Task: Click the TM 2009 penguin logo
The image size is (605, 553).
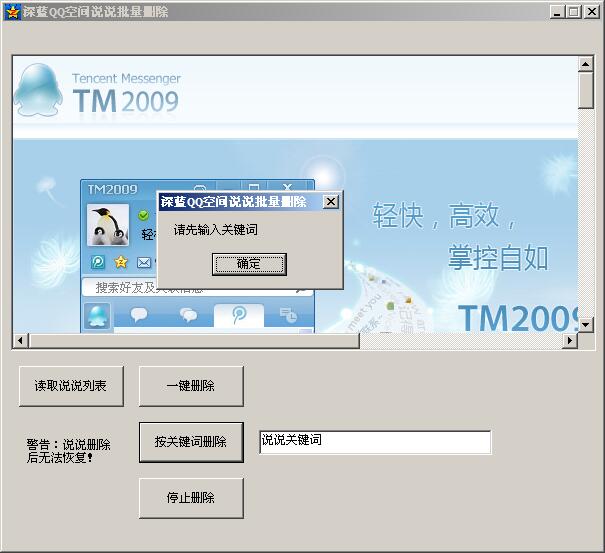Action: (38, 90)
